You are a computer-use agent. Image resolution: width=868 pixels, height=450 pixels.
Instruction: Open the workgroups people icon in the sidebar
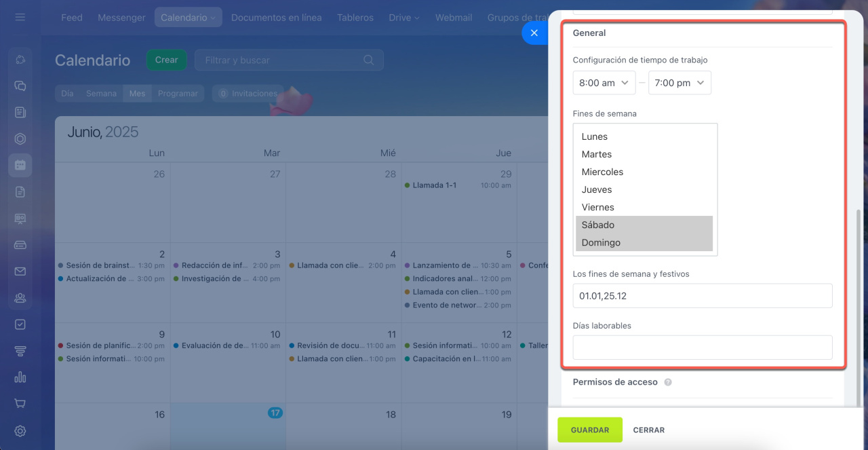[20, 298]
